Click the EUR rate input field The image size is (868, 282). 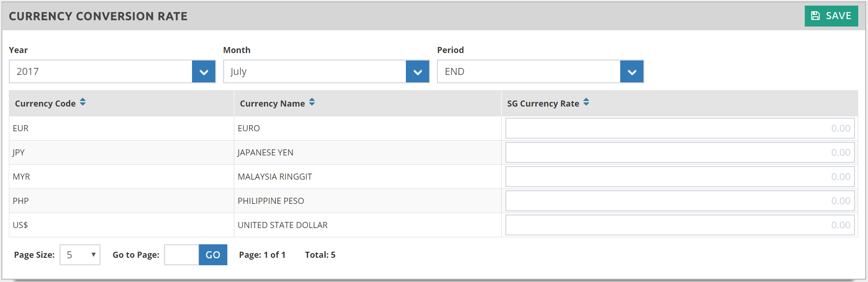pyautogui.click(x=680, y=128)
